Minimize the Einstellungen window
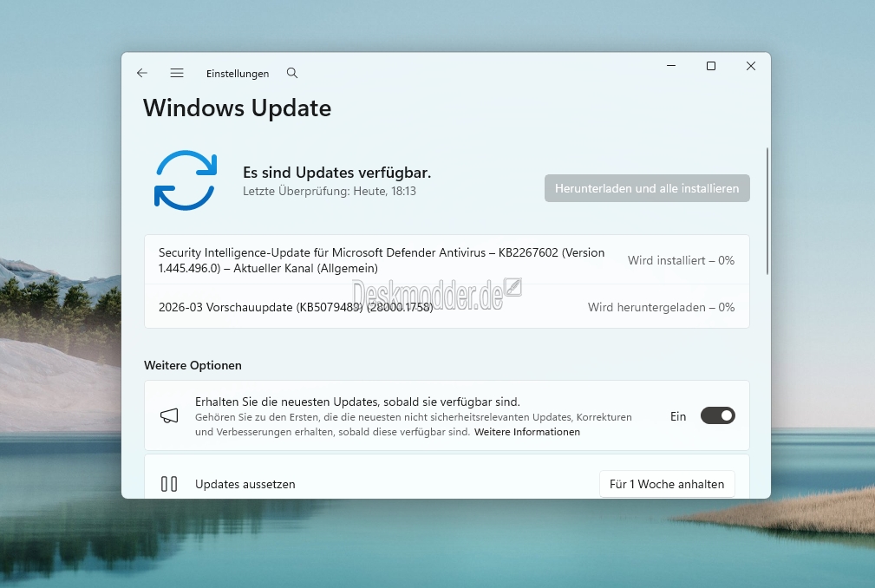Image resolution: width=875 pixels, height=588 pixels. point(671,67)
